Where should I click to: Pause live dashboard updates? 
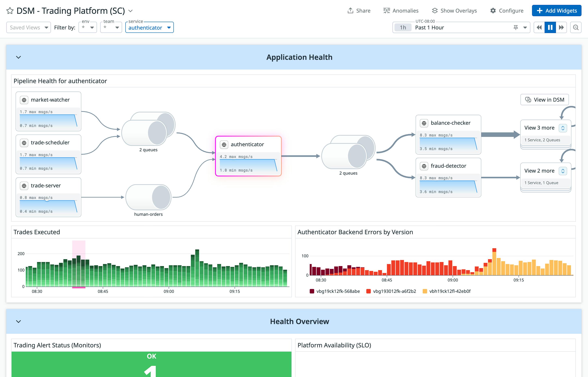tap(550, 27)
